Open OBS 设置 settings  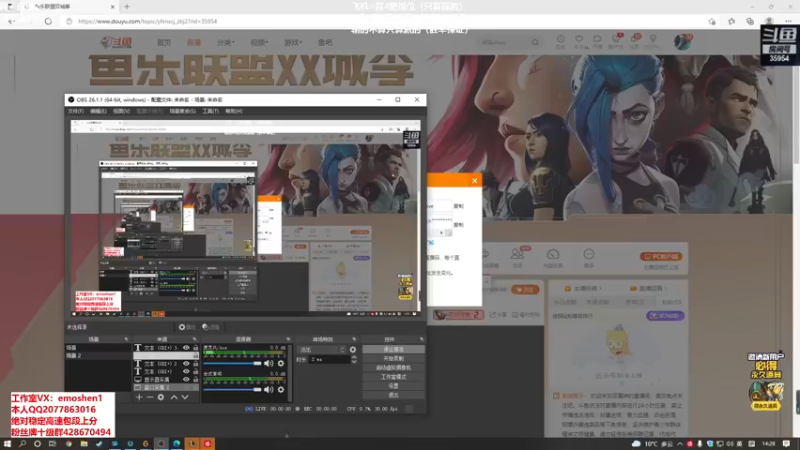(393, 386)
